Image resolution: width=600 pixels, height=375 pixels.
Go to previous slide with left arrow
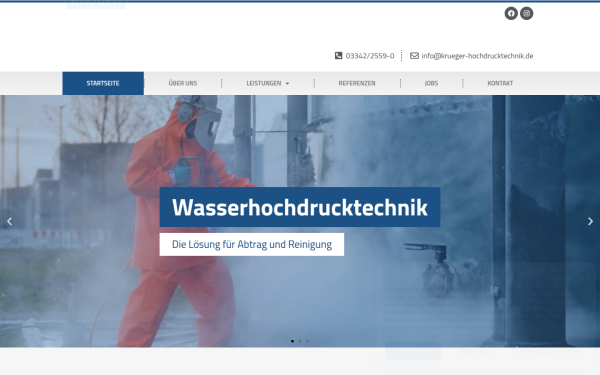(x=10, y=221)
